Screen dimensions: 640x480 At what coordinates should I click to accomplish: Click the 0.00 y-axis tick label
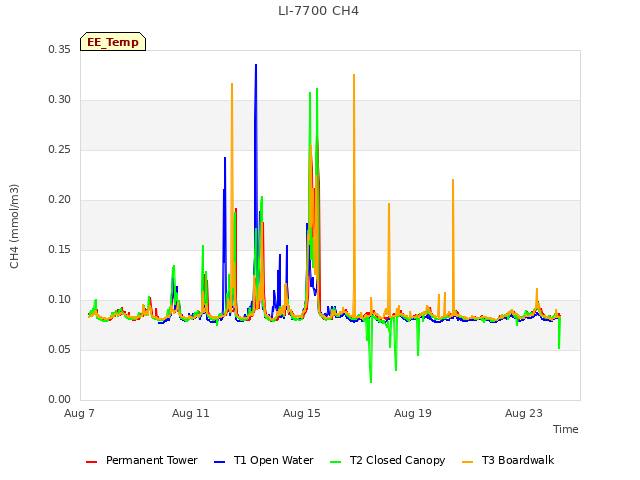tap(60, 400)
